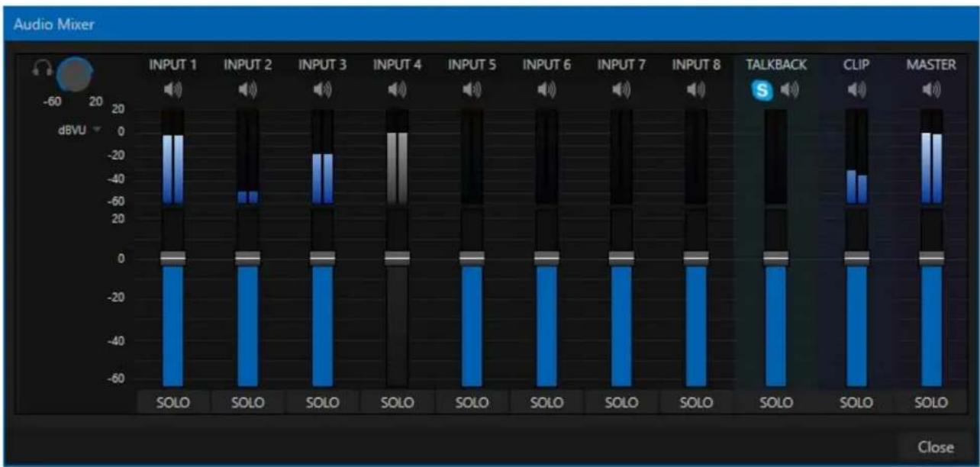980x467 pixels.
Task: Click the MASTER level meter
Action: (931, 156)
